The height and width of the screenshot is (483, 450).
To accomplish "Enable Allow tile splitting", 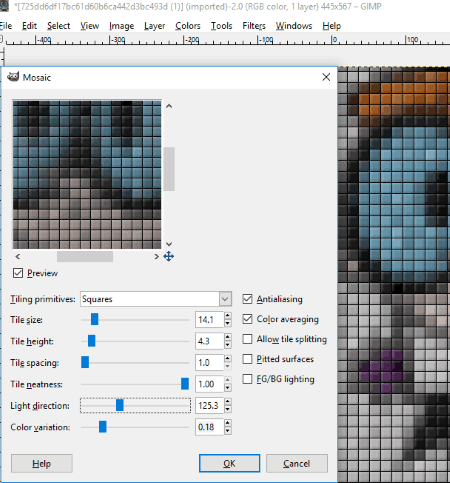I will click(x=247, y=339).
